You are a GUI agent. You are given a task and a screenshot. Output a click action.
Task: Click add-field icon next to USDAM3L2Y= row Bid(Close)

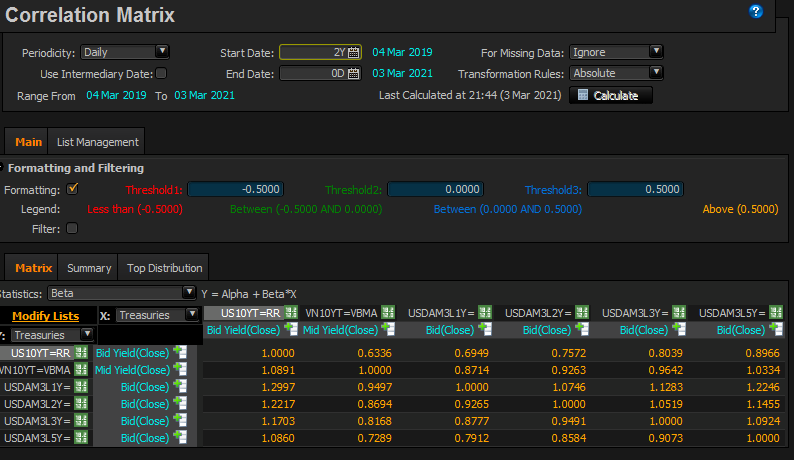(180, 404)
